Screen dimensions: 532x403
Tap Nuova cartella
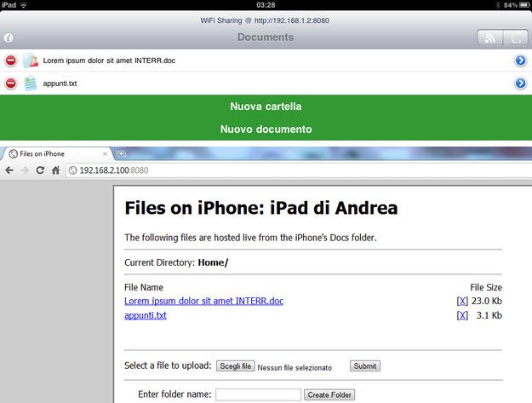266,107
